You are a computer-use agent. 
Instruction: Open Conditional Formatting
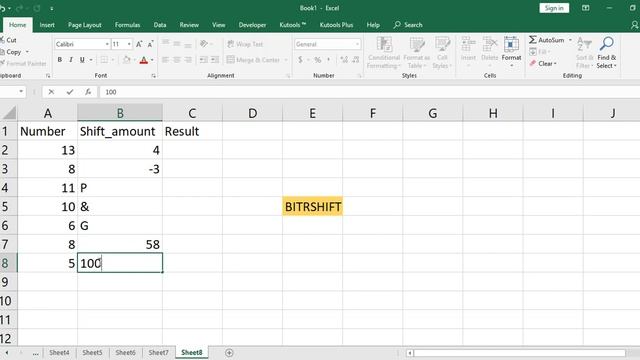[x=383, y=52]
